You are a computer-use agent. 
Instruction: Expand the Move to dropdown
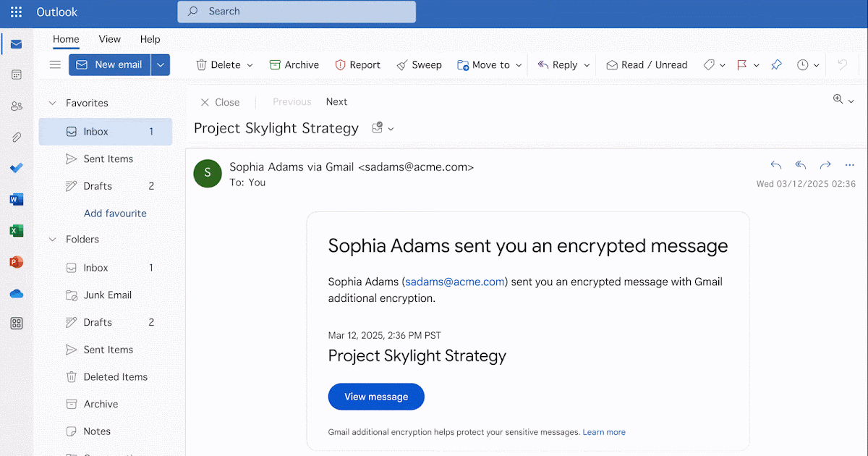(519, 65)
